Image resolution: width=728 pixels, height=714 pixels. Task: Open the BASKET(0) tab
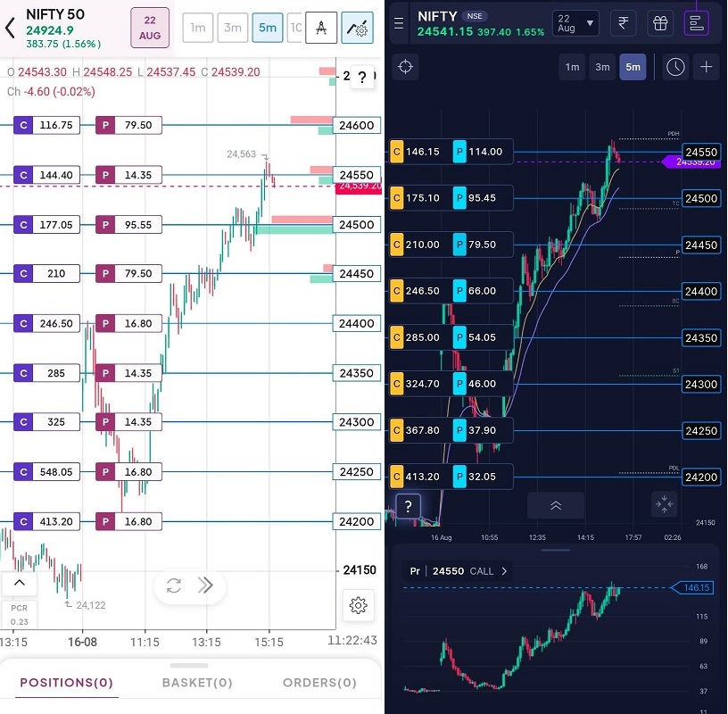197,683
